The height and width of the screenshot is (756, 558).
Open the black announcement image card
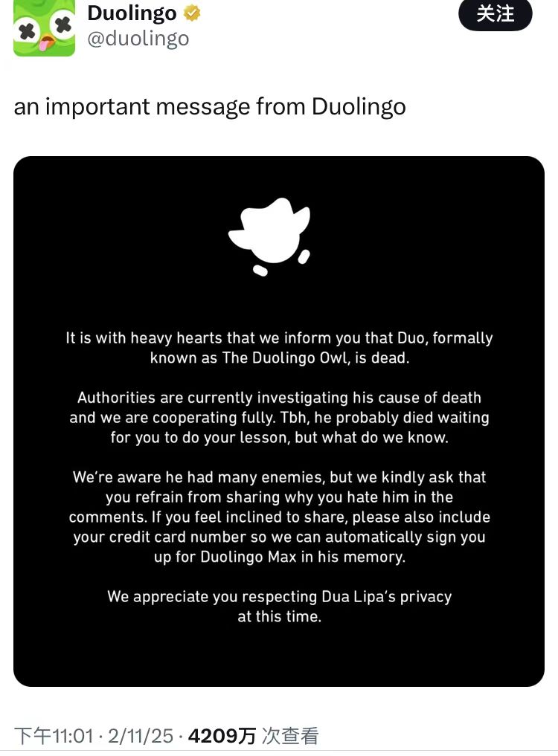click(278, 421)
